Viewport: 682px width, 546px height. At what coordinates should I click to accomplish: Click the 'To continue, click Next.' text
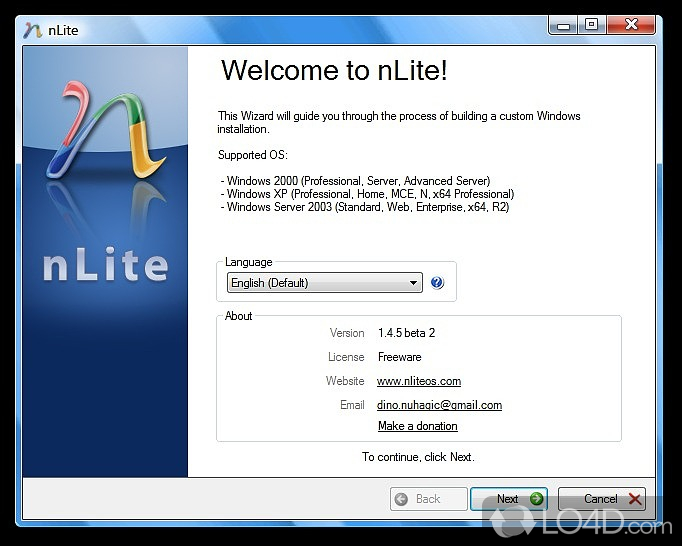point(418,457)
